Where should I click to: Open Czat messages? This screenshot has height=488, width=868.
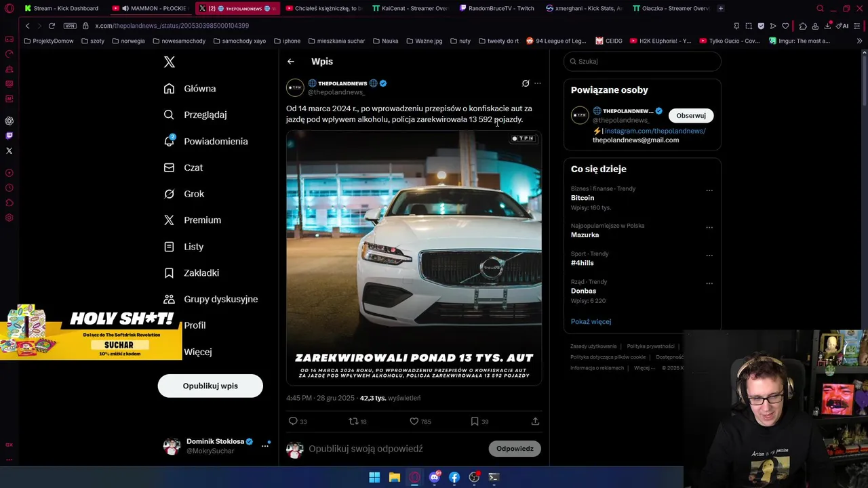pos(183,167)
